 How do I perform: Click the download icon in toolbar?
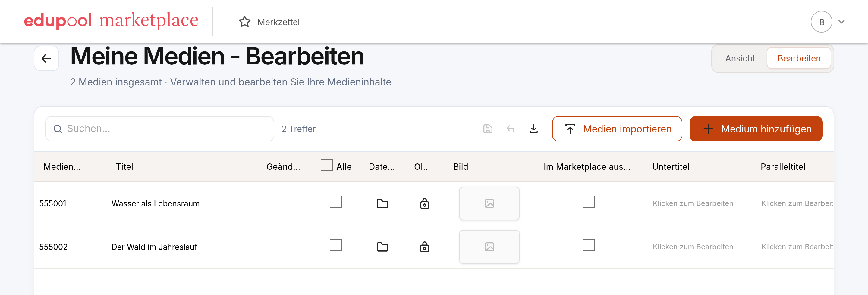tap(533, 129)
